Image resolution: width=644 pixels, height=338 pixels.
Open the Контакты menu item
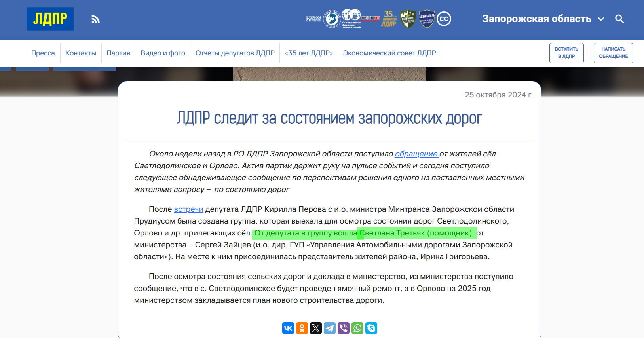[x=81, y=53]
